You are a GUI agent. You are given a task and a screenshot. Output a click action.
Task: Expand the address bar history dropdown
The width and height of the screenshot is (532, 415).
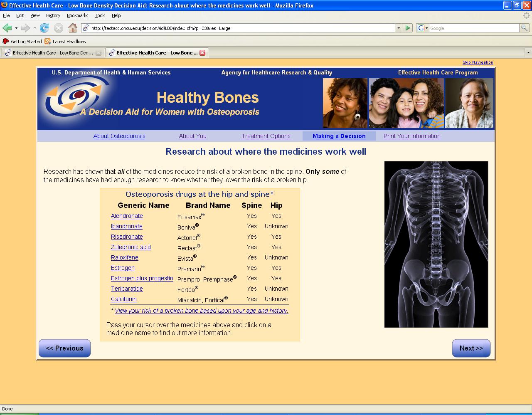click(399, 28)
